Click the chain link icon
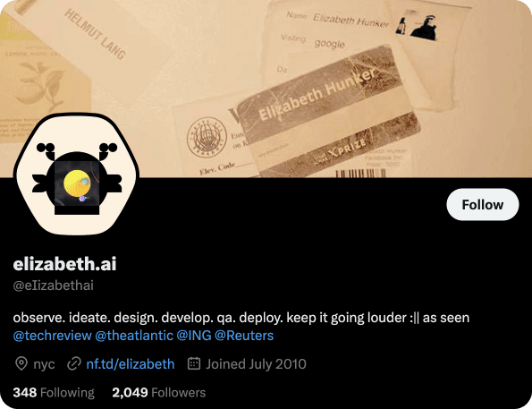The image size is (532, 409). pyautogui.click(x=74, y=364)
